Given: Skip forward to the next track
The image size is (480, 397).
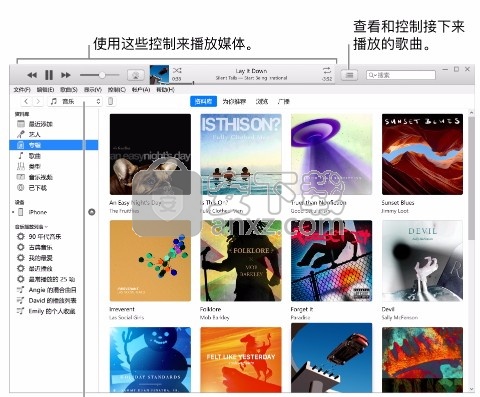Looking at the screenshot, I should [66, 75].
